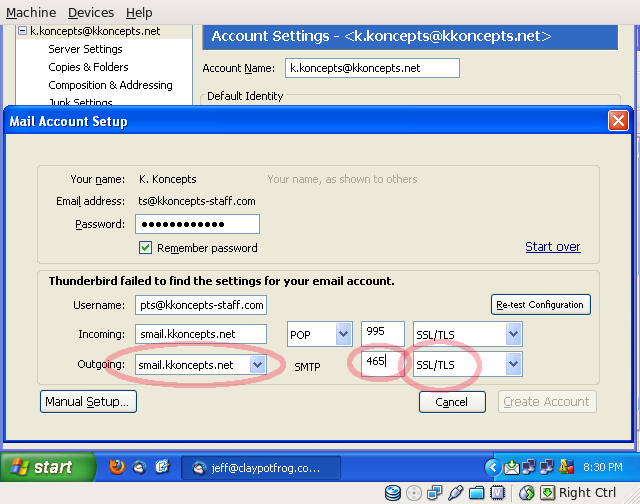Select Composition & Addressing in account tree

coord(110,85)
